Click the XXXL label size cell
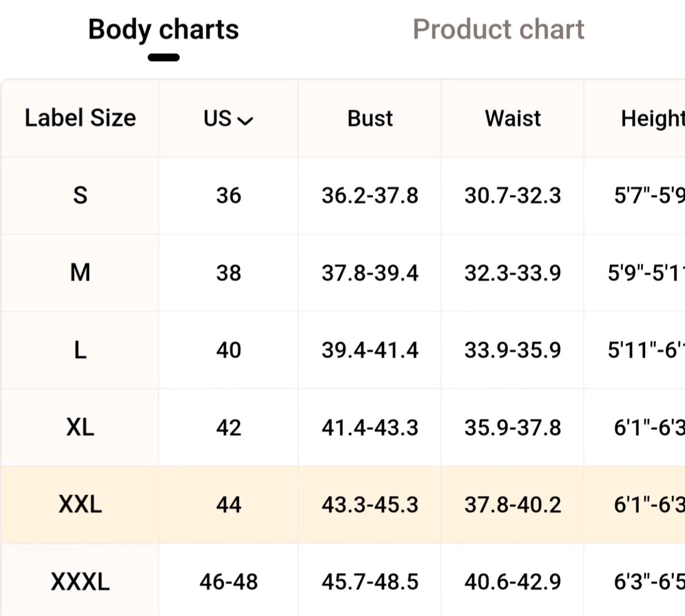 (x=80, y=581)
